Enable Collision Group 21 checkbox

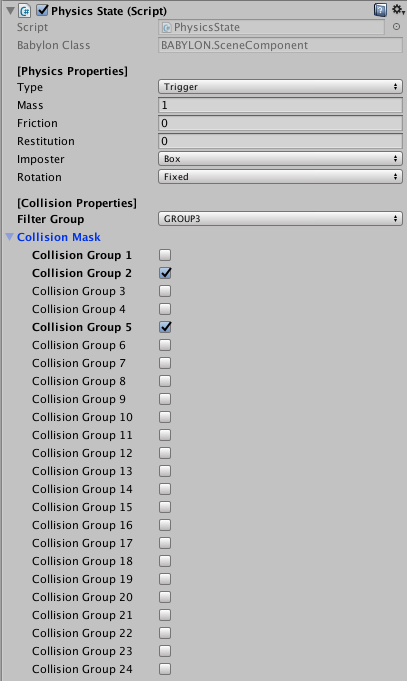pyautogui.click(x=165, y=615)
